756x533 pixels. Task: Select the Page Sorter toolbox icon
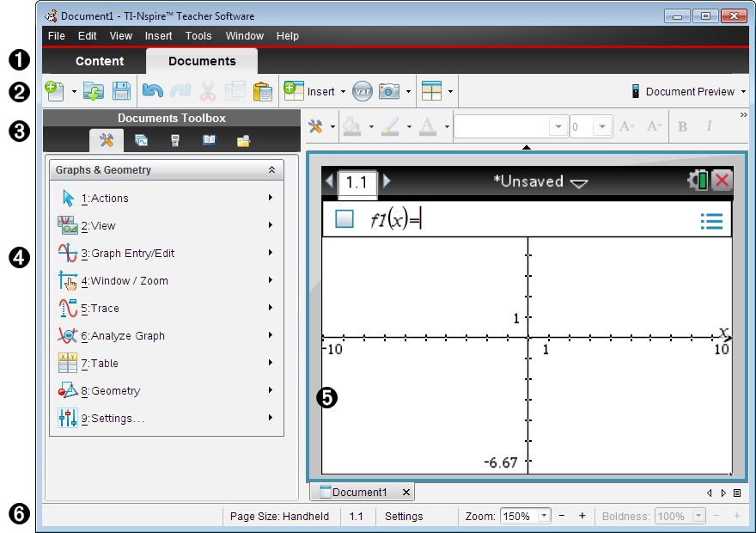coord(141,141)
